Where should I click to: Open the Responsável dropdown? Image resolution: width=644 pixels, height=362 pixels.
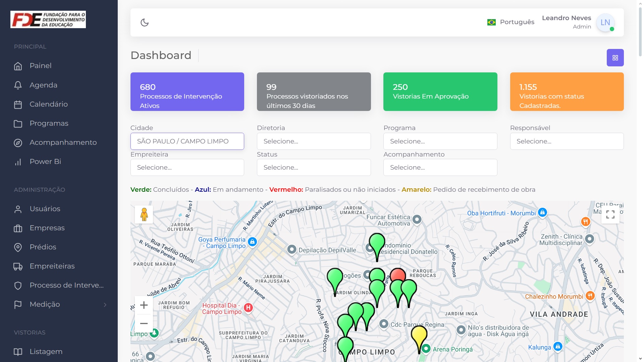point(567,141)
